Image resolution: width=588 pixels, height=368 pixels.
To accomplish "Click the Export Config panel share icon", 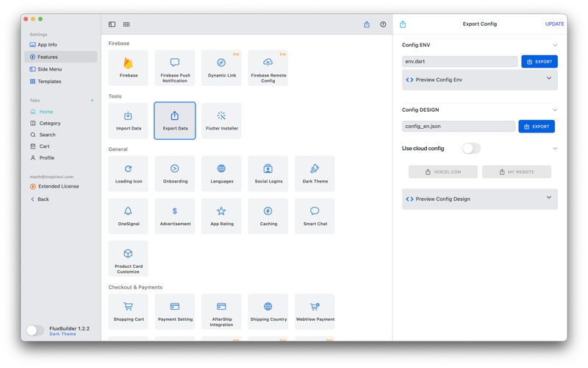I will (403, 24).
